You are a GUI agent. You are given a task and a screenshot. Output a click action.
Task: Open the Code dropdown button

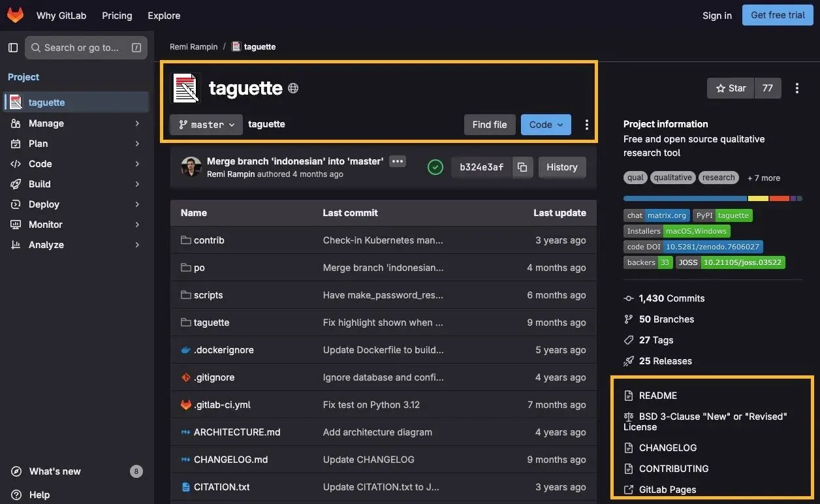coord(546,125)
